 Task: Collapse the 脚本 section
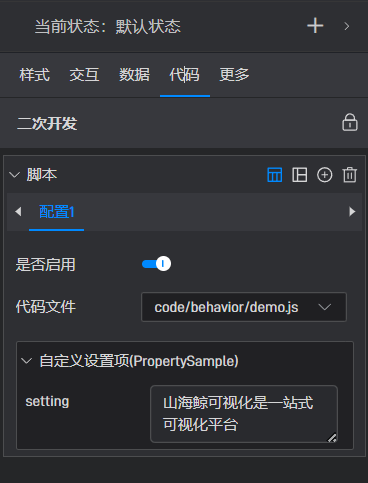(x=14, y=175)
